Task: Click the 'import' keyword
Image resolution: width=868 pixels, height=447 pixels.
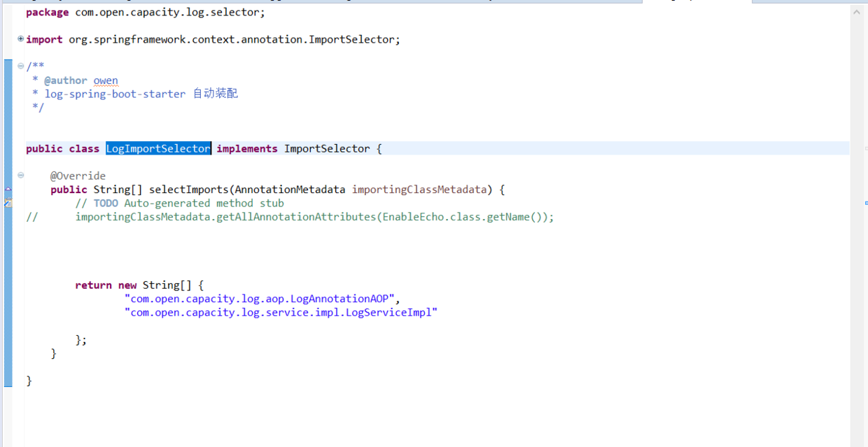Action: (44, 40)
